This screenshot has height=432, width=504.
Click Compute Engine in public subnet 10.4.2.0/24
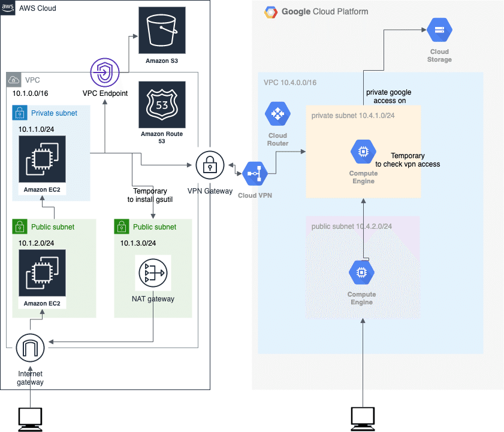(361, 273)
